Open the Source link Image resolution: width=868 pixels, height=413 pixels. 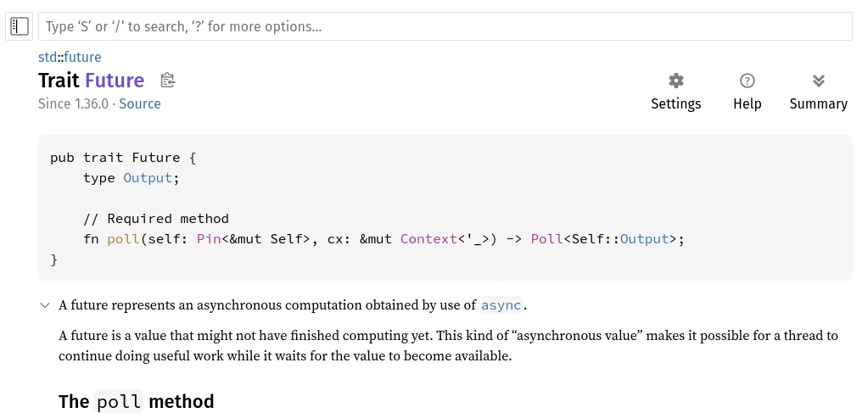[x=140, y=103]
